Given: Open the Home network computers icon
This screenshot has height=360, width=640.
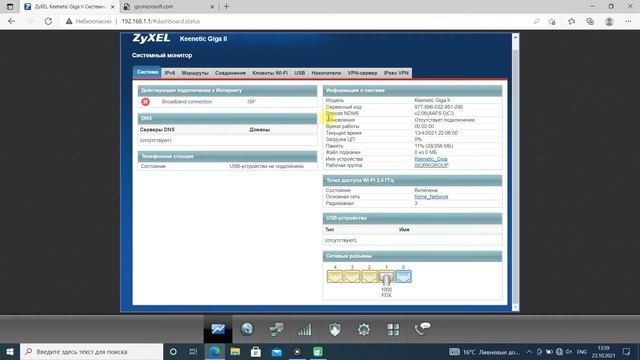Looking at the screenshot, I should (276, 329).
